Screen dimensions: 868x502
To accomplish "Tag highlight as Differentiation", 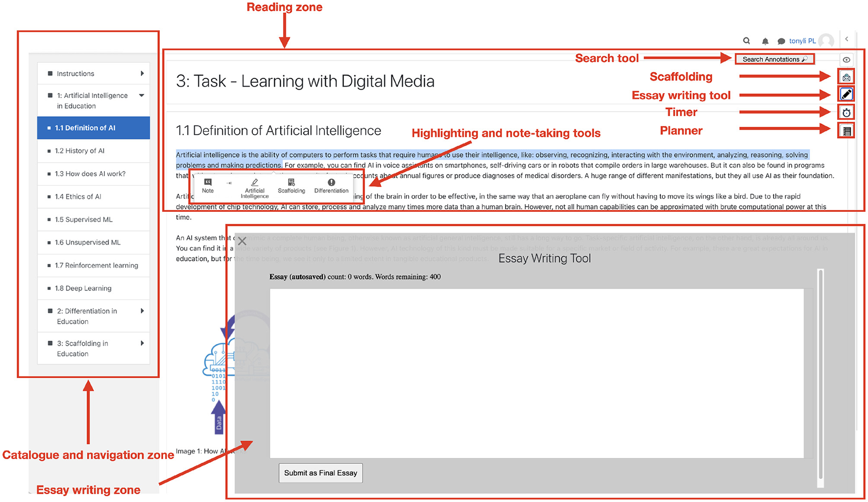I will pyautogui.click(x=331, y=186).
